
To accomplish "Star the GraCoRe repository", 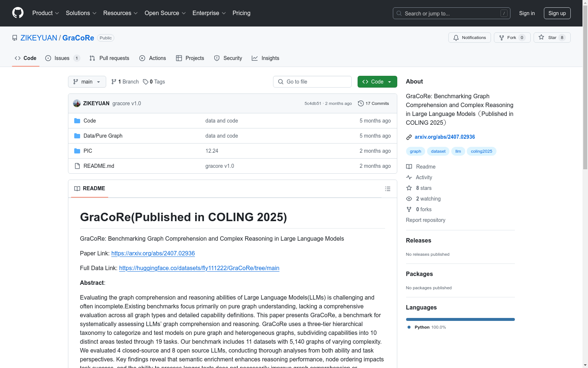I will pos(552,38).
